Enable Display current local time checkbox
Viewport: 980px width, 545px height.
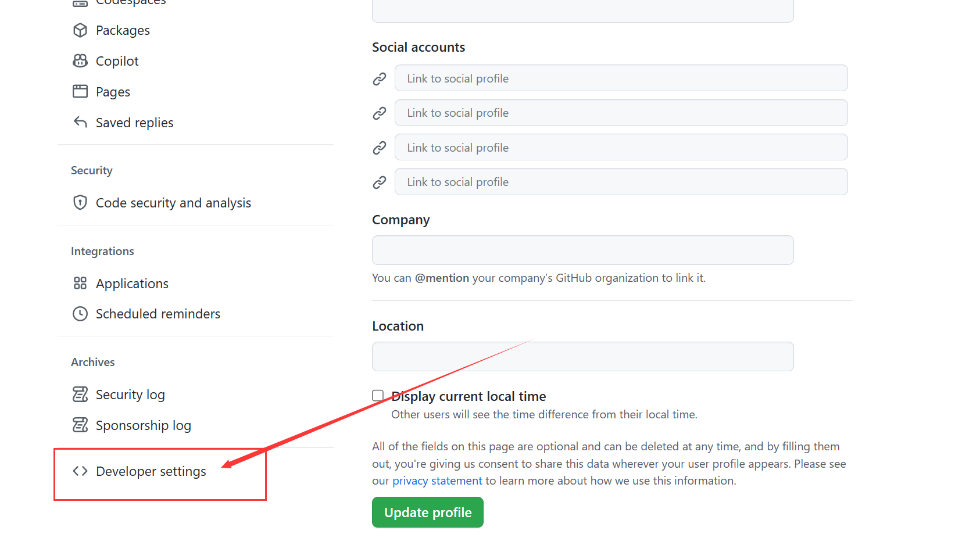coord(378,396)
